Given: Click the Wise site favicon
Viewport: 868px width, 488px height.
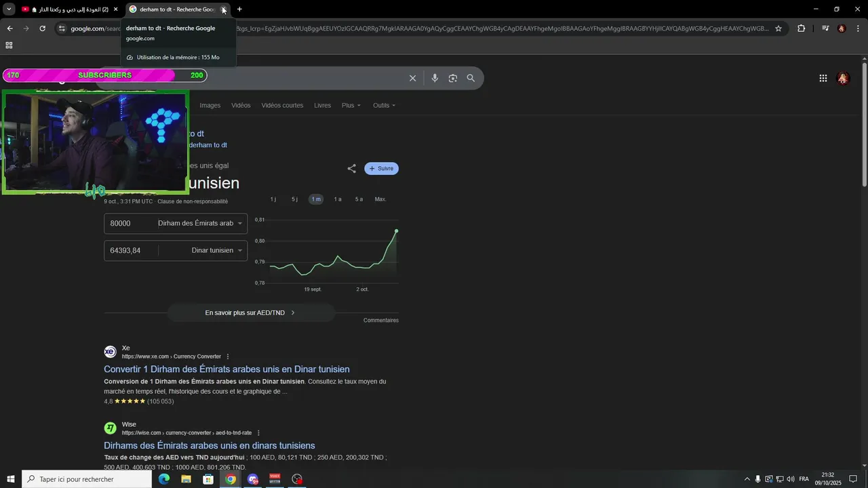Looking at the screenshot, I should coord(110,428).
